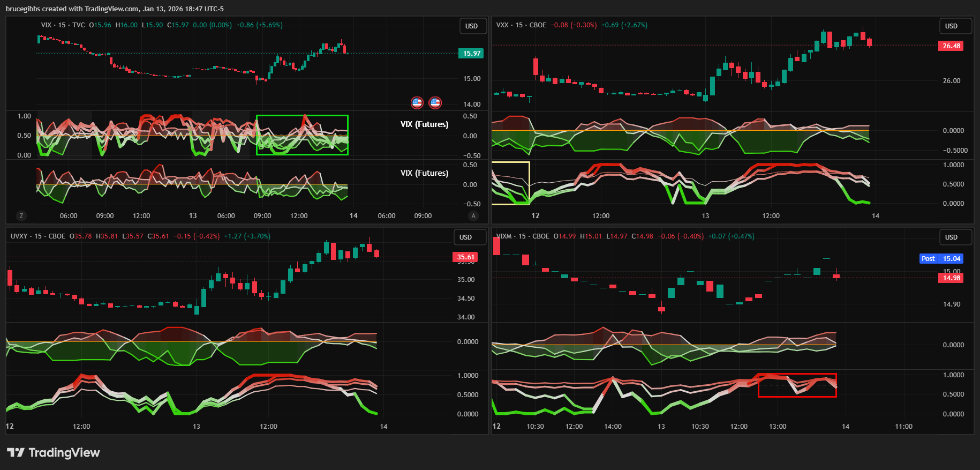
Task: Select the VIX · 15 · TVC symbol title
Action: (x=63, y=25)
